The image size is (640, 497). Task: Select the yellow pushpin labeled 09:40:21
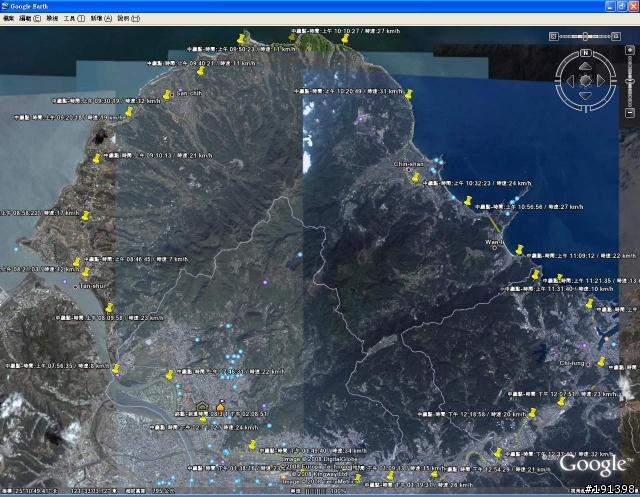200,71
